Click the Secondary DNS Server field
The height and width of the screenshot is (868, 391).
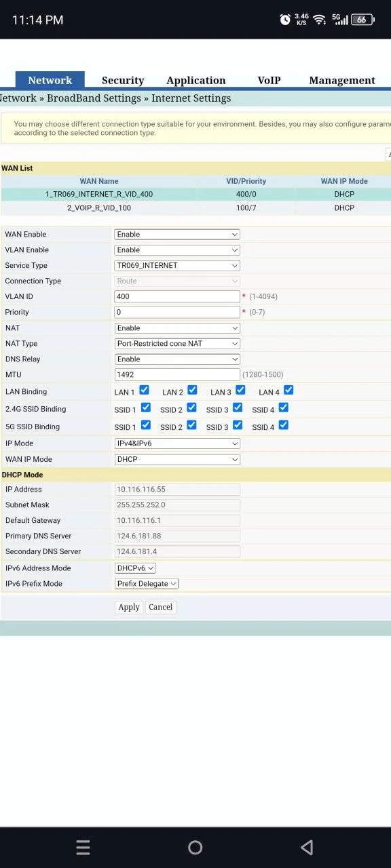coord(177,552)
